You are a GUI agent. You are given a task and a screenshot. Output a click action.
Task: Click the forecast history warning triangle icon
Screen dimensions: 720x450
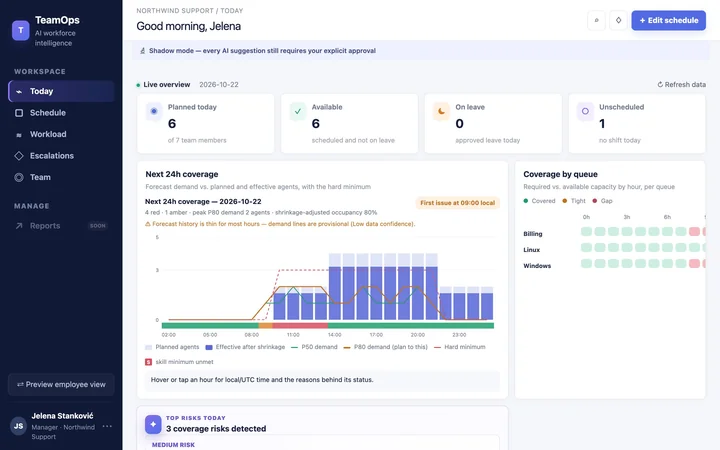click(148, 224)
